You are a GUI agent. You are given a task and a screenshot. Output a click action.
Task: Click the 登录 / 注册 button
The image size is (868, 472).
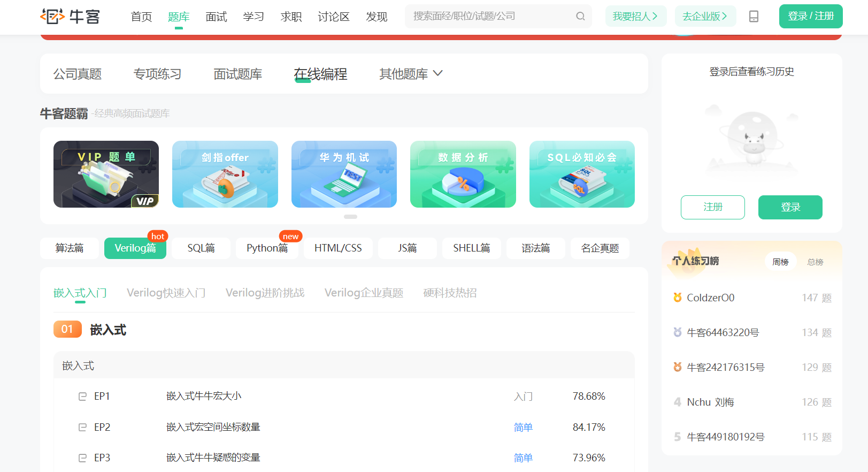point(811,17)
